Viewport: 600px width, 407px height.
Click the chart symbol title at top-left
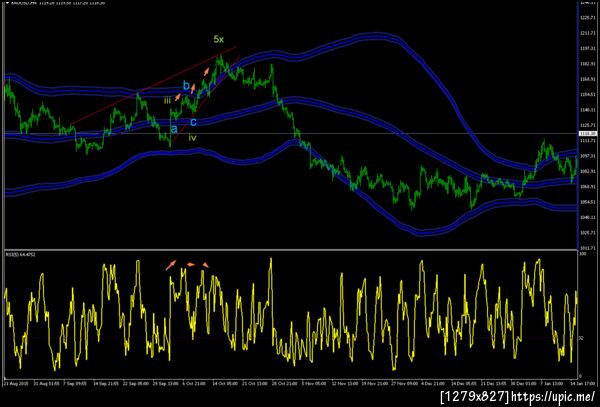click(x=58, y=2)
